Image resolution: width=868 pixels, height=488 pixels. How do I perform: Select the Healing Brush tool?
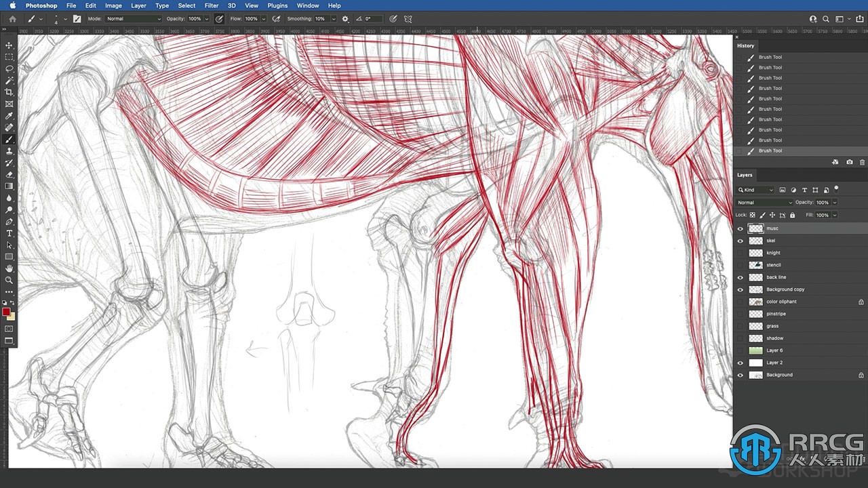pyautogui.click(x=9, y=127)
